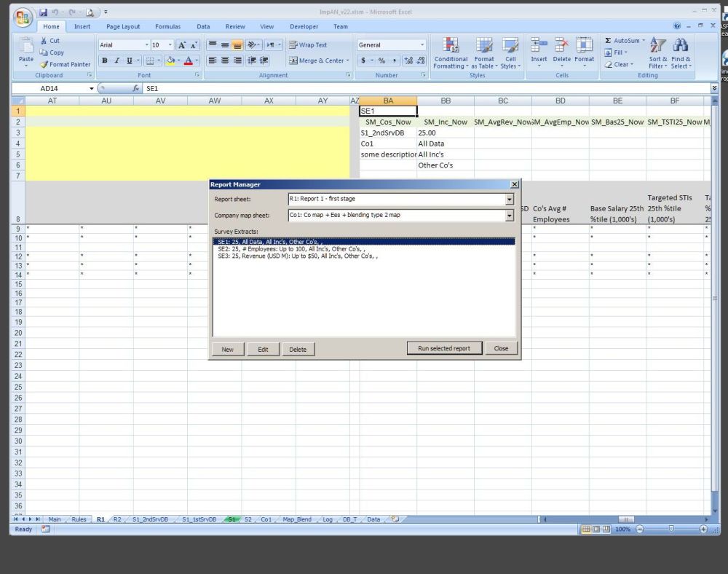Click the Insert Cells icon

[539, 46]
